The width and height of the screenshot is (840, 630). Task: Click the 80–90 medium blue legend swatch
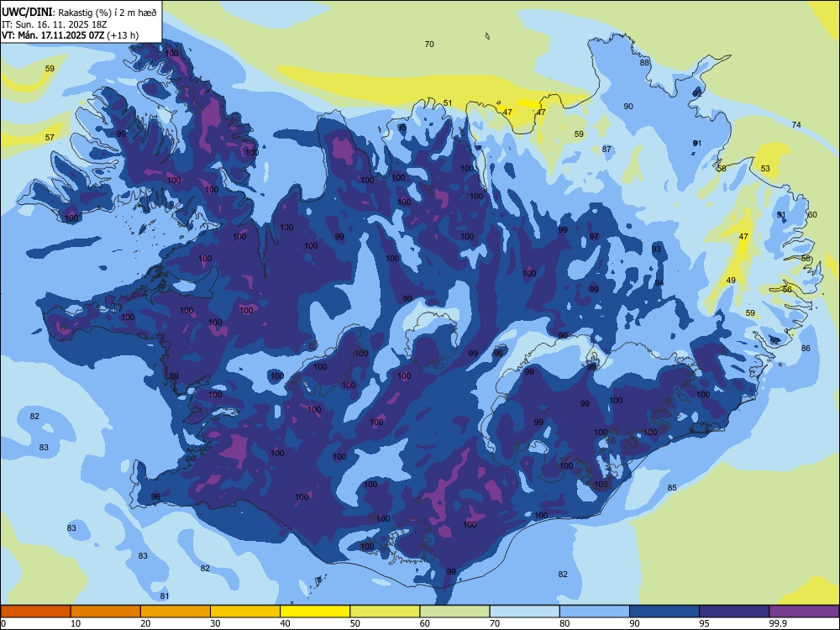(595, 612)
